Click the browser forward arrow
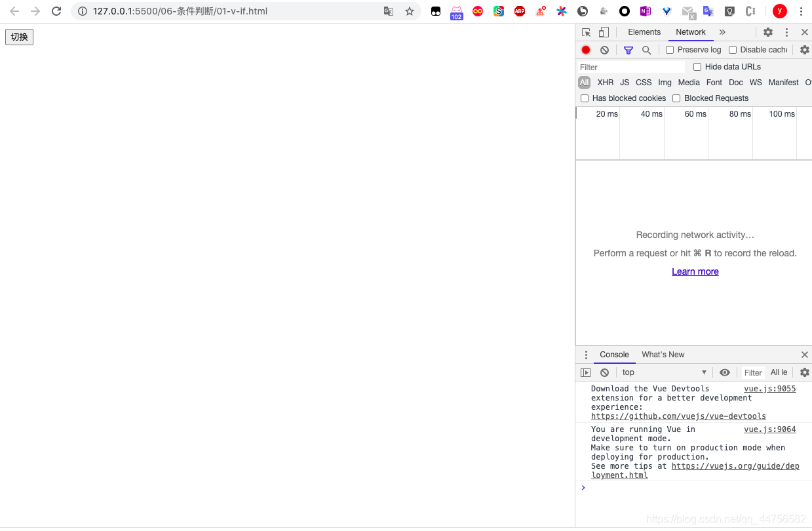812x531 pixels. [35, 11]
